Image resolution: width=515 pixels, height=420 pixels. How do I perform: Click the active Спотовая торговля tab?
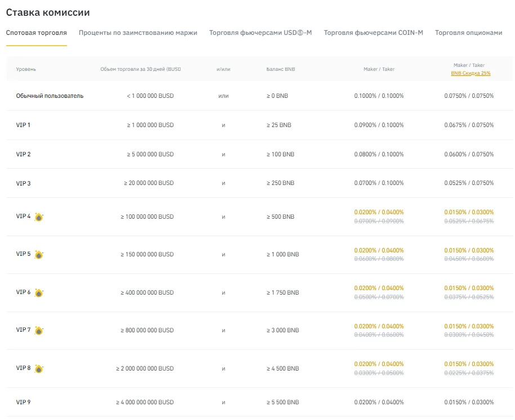coord(36,33)
